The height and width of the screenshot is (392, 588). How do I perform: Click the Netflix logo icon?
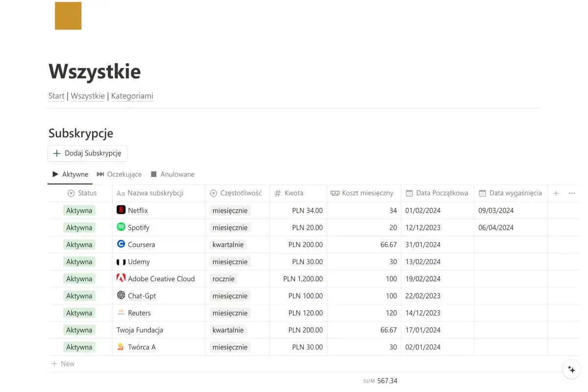pos(121,210)
